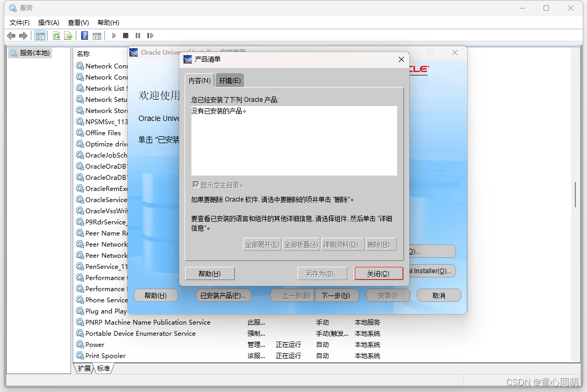This screenshot has height=392, width=587.
Task: Switch to the 内容(N) tab
Action: tap(199, 81)
